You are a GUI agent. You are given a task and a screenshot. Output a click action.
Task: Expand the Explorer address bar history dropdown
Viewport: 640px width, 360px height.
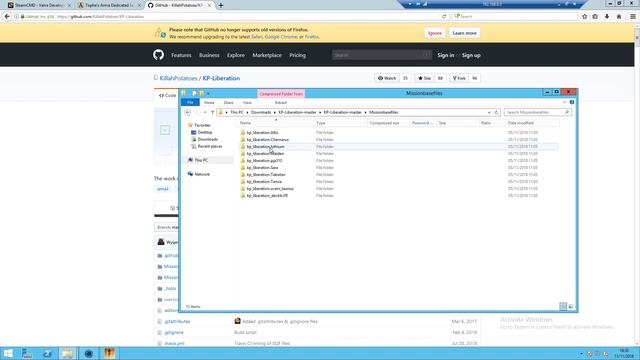(x=489, y=112)
